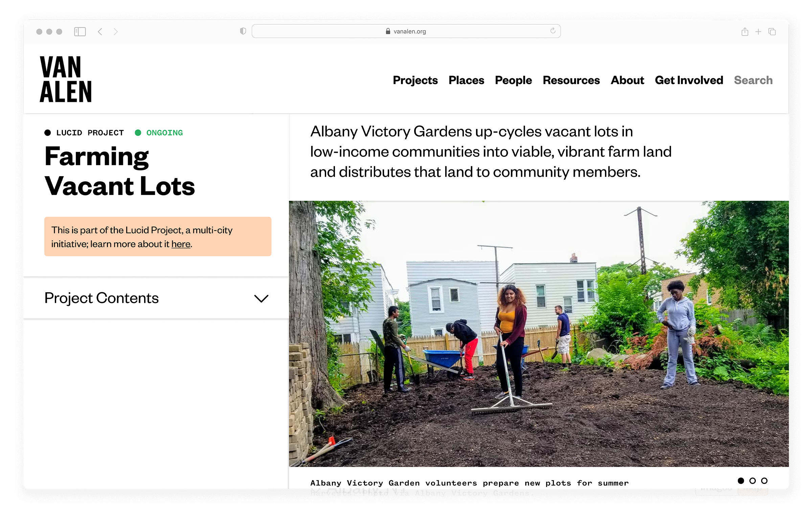Open the Share sheet icon
Screen dimensions: 812x508
(745, 31)
